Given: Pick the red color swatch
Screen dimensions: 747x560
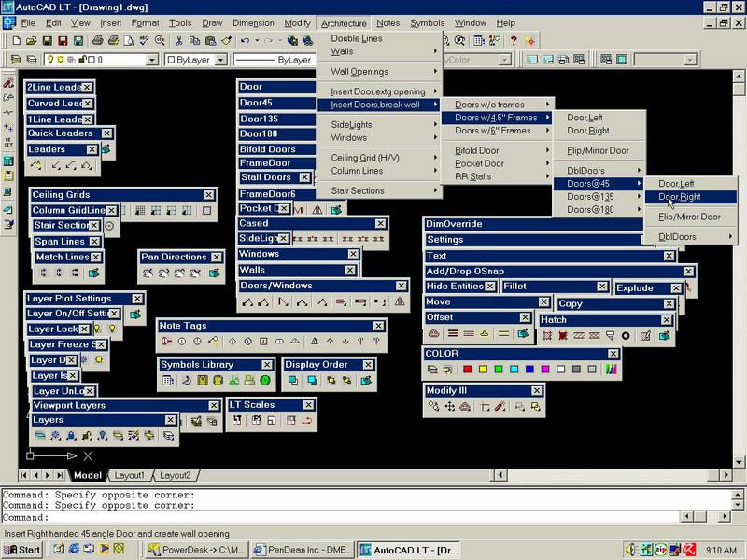Looking at the screenshot, I should pos(467,369).
